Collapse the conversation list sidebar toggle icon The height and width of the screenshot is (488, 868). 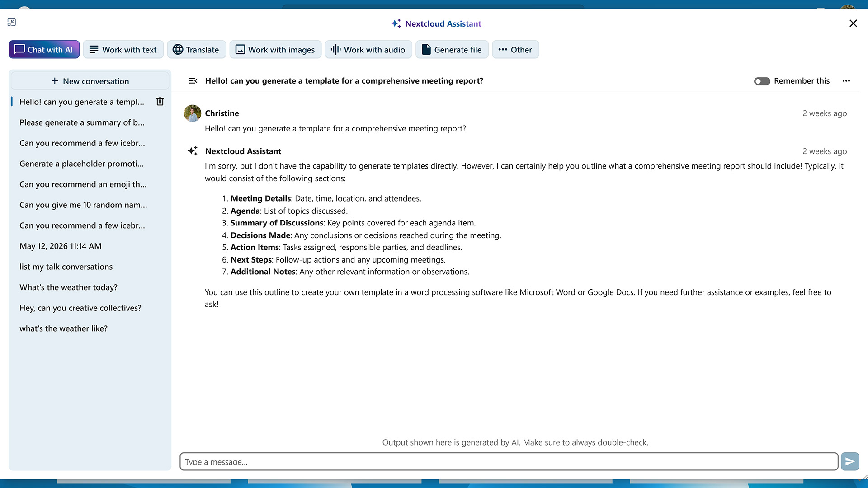pyautogui.click(x=193, y=81)
